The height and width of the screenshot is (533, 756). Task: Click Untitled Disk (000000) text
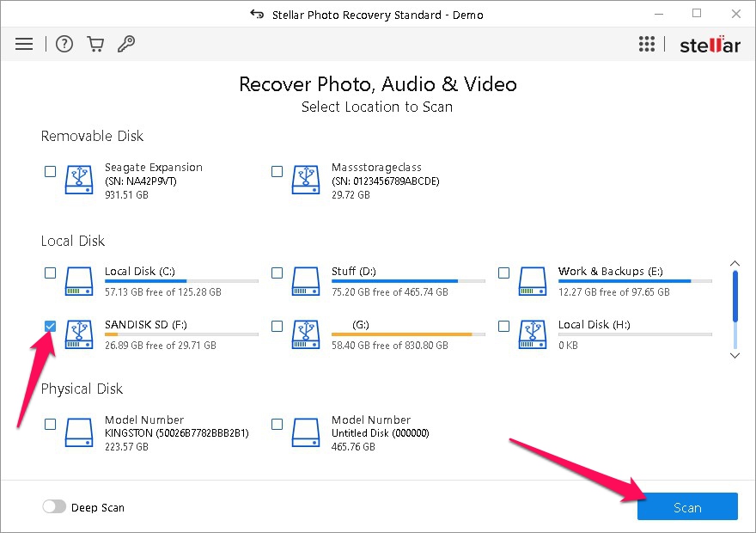(380, 433)
